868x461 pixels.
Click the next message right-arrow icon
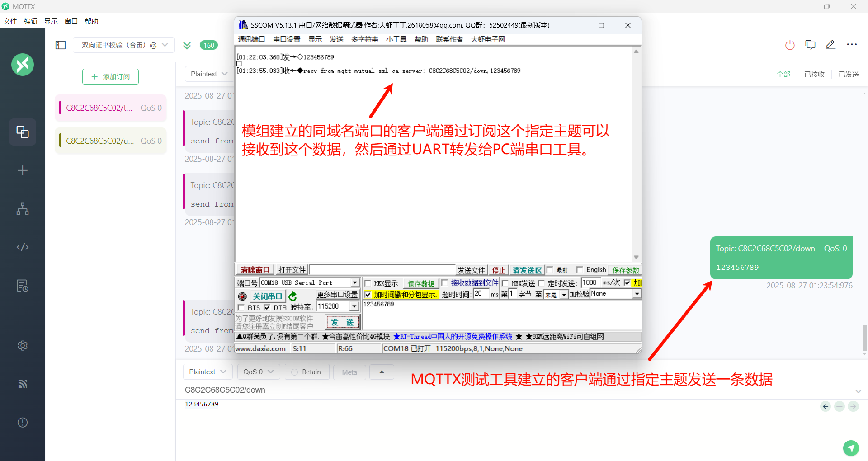pyautogui.click(x=853, y=406)
